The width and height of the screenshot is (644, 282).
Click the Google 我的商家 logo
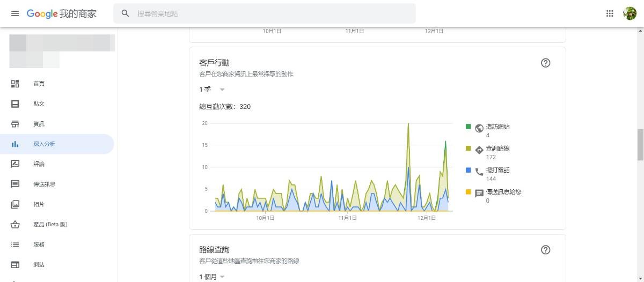(x=61, y=13)
